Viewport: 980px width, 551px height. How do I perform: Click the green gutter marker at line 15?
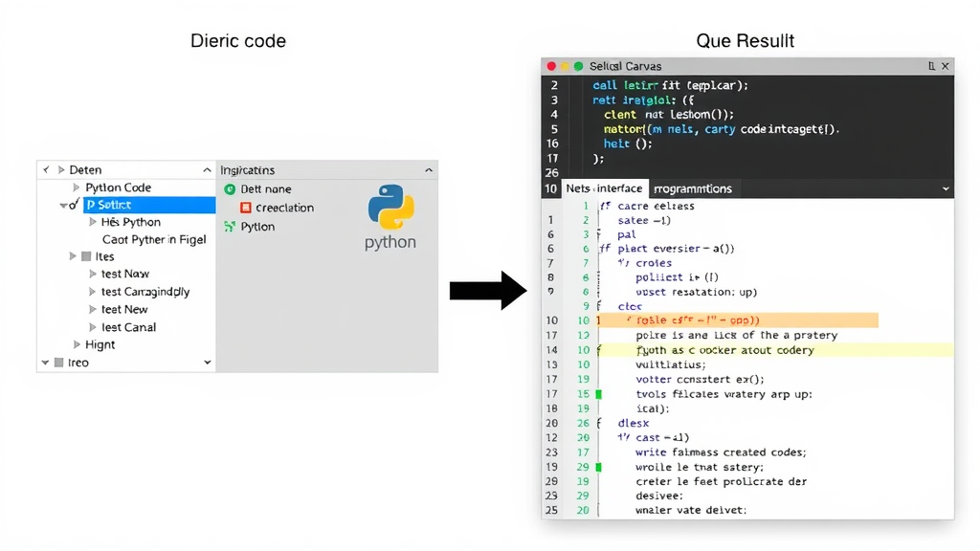pos(599,394)
